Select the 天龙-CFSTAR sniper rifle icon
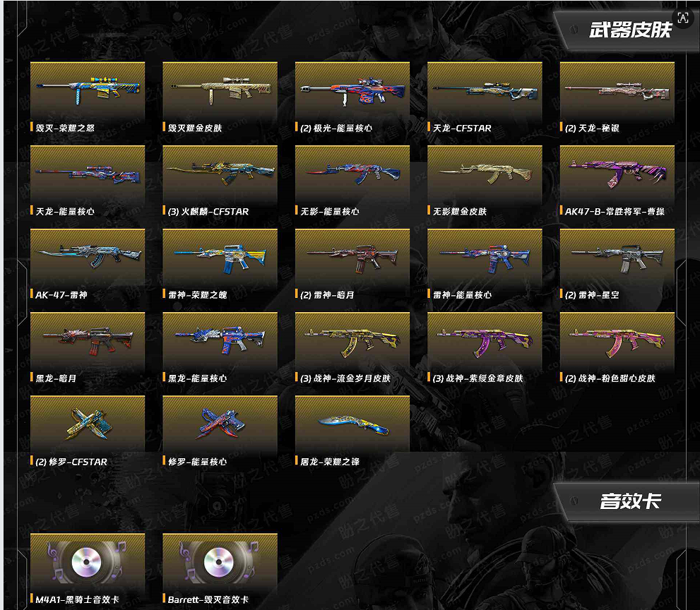The width and height of the screenshot is (700, 610). click(485, 91)
